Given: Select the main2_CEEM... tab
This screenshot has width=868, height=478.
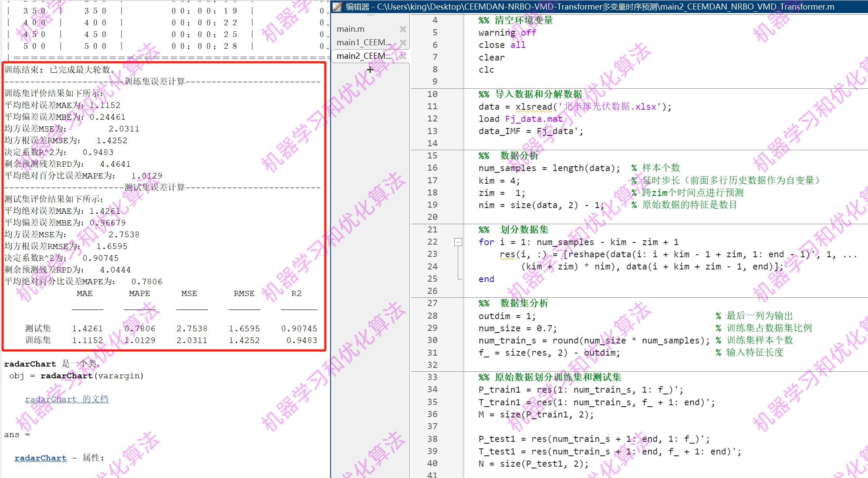Looking at the screenshot, I should coord(363,56).
